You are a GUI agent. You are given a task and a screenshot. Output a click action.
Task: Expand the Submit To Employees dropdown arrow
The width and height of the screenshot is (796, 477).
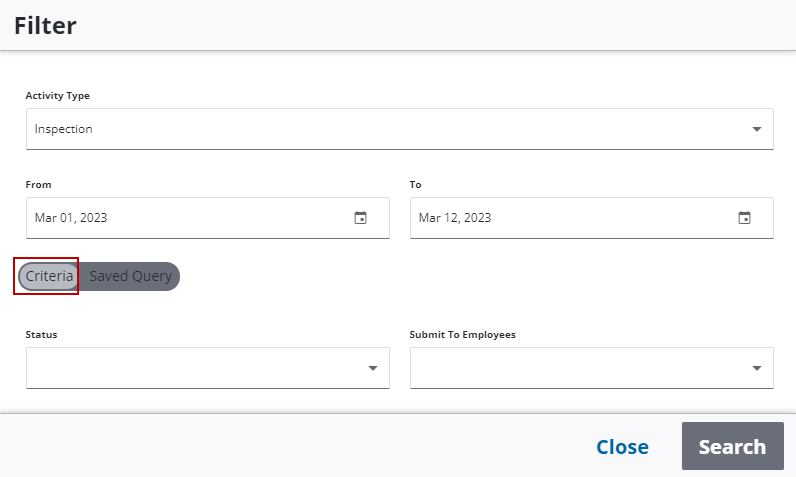[757, 368]
